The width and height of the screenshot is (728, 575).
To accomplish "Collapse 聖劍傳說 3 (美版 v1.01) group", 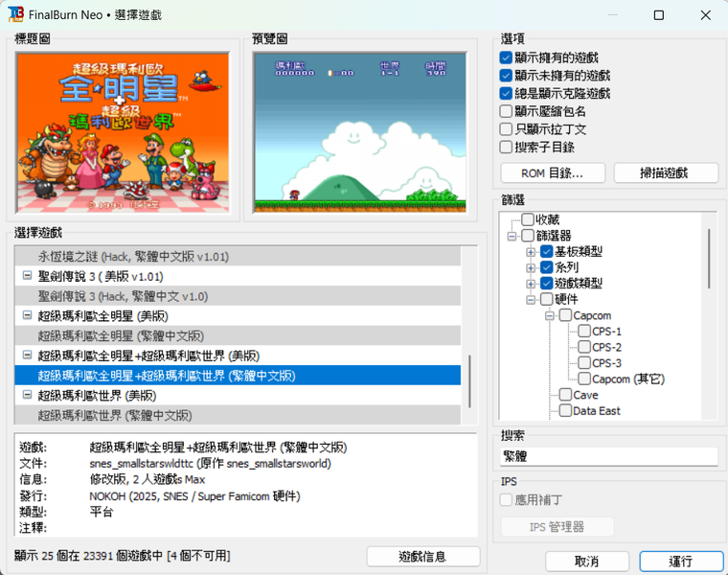I will (27, 276).
